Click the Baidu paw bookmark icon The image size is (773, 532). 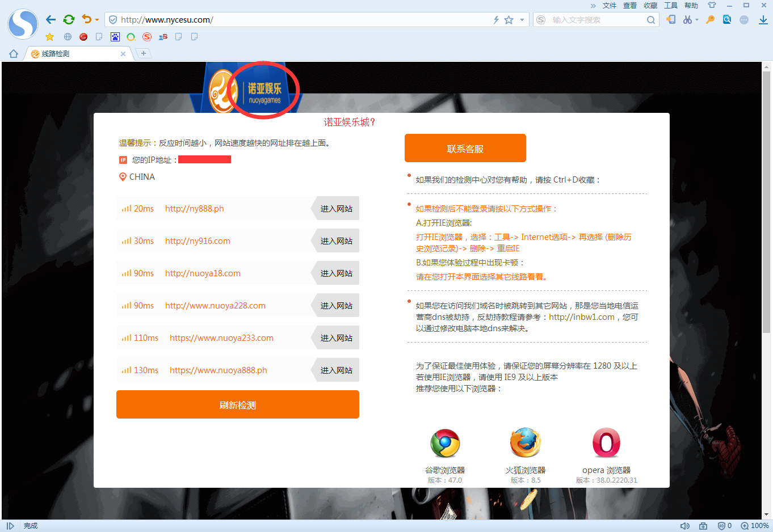[115, 37]
